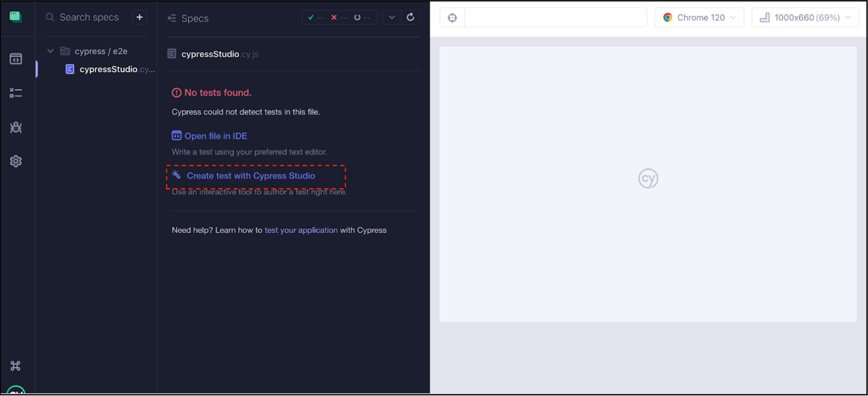
Task: Collapse the Specs list panel arrow
Action: 172,18
